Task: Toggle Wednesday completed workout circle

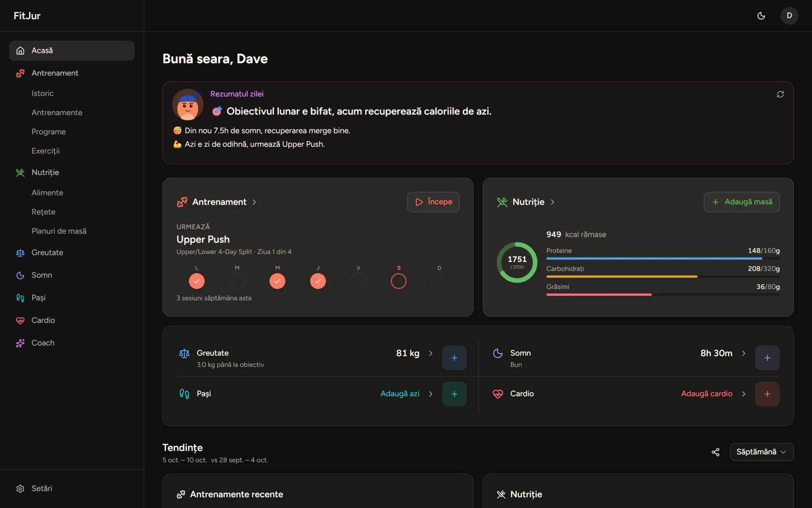Action: [278, 281]
